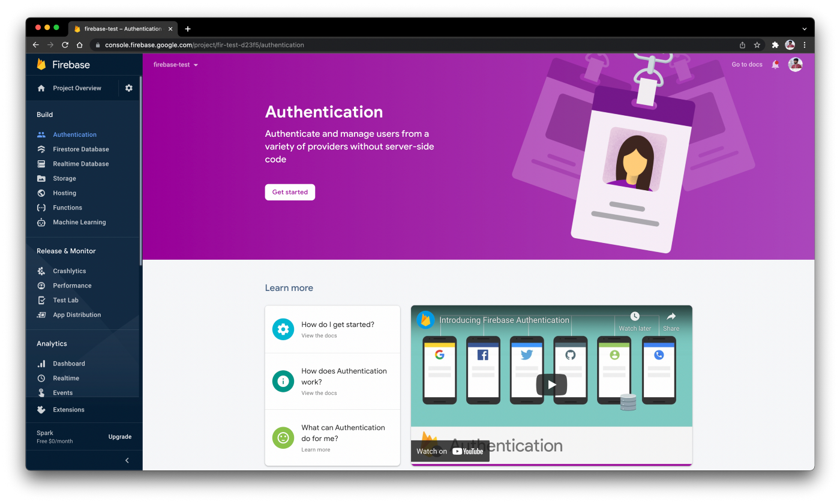Open the Authentication section icon
This screenshot has width=840, height=504.
coord(41,134)
